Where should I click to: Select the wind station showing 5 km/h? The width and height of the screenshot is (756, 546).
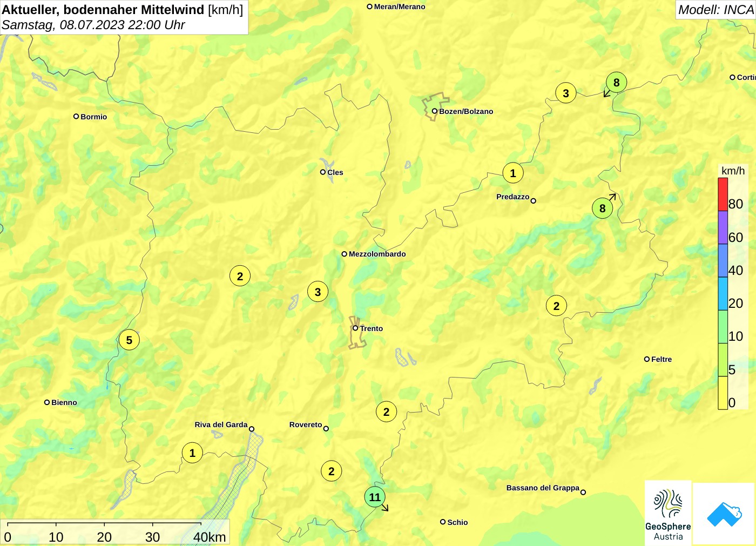tap(129, 340)
